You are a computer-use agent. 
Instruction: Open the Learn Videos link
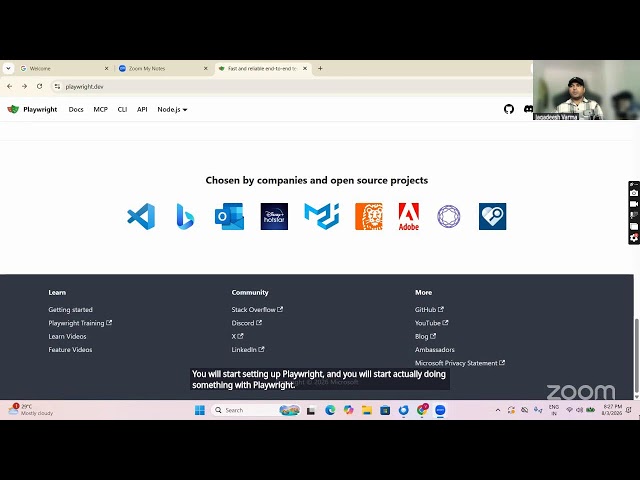tap(67, 337)
